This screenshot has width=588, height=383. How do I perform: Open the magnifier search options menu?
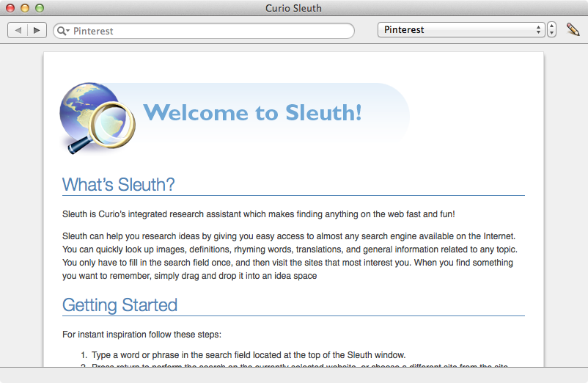point(63,31)
